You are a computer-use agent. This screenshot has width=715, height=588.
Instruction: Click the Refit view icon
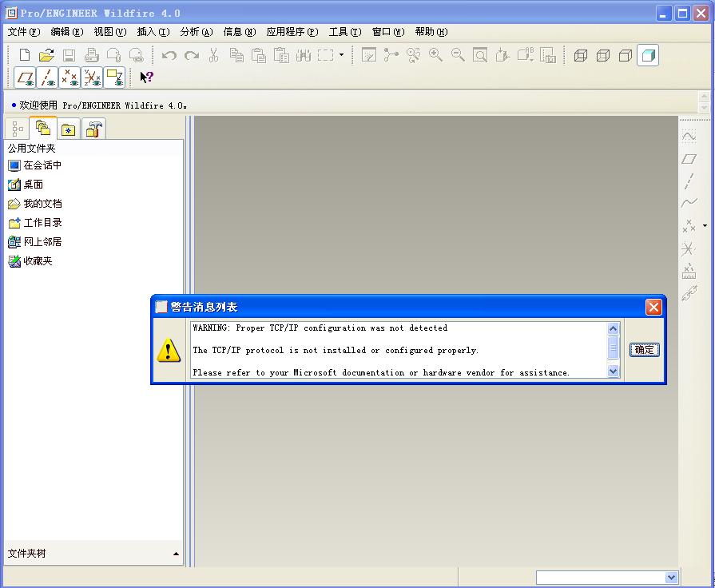480,55
